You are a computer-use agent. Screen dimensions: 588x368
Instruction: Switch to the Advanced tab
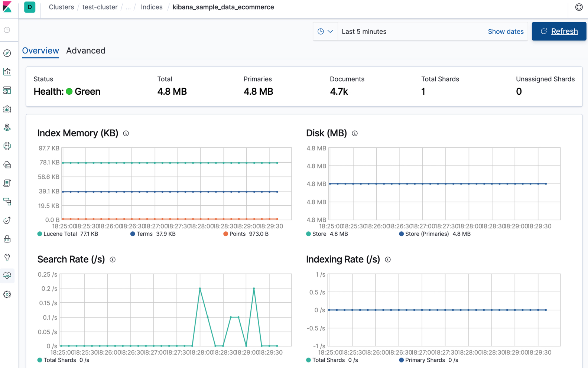point(86,51)
